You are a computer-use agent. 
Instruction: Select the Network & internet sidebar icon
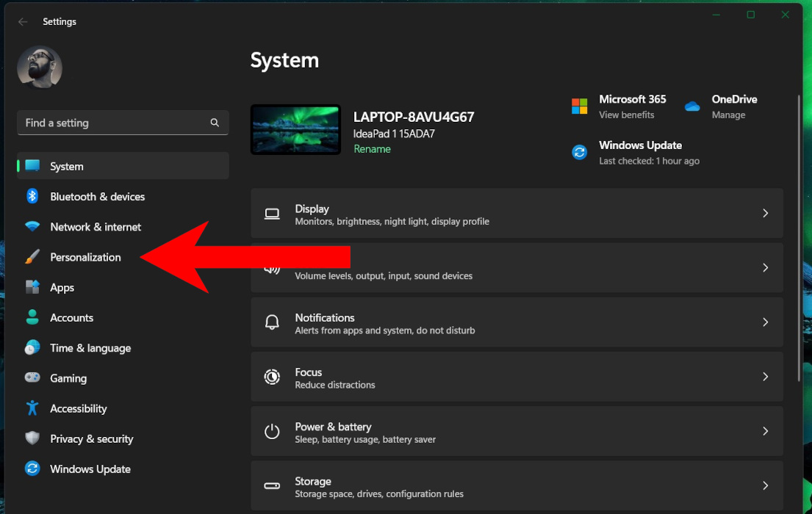click(32, 226)
